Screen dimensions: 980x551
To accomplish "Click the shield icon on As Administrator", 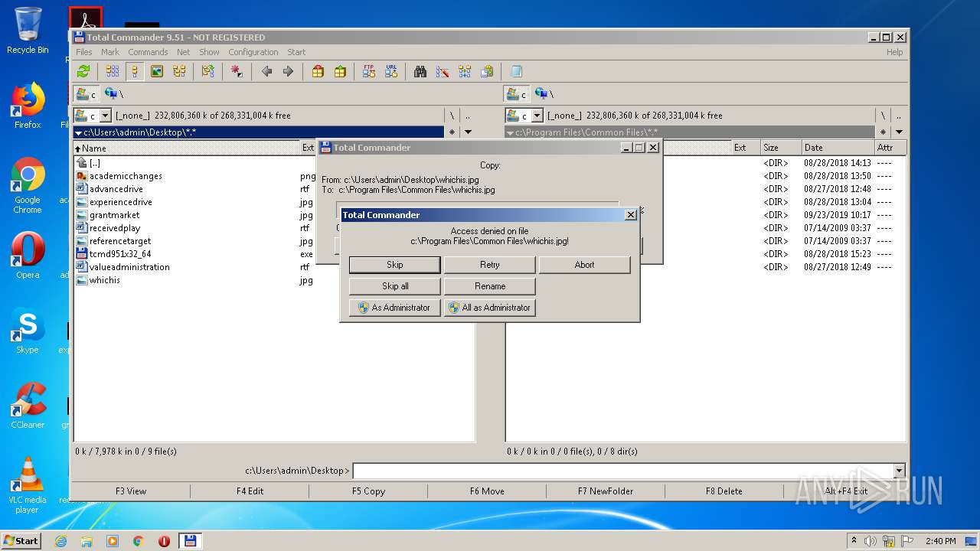I will (363, 308).
